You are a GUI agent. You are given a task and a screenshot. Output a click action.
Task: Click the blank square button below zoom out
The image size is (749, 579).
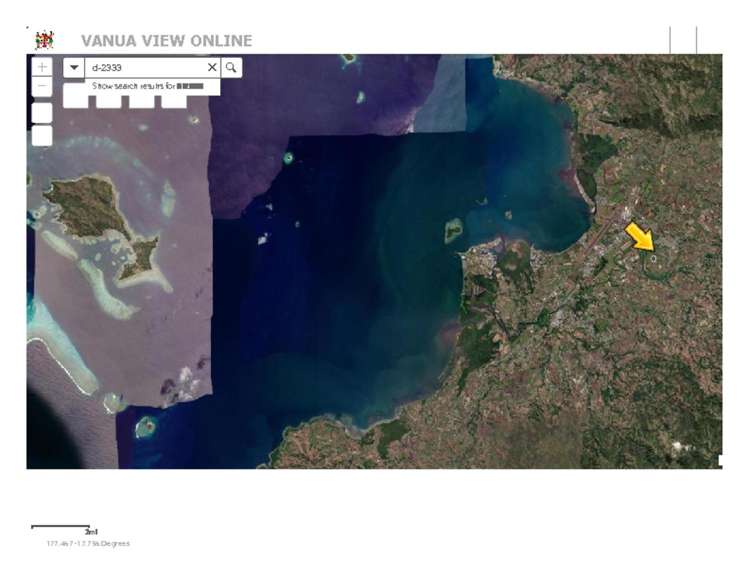[x=42, y=111]
